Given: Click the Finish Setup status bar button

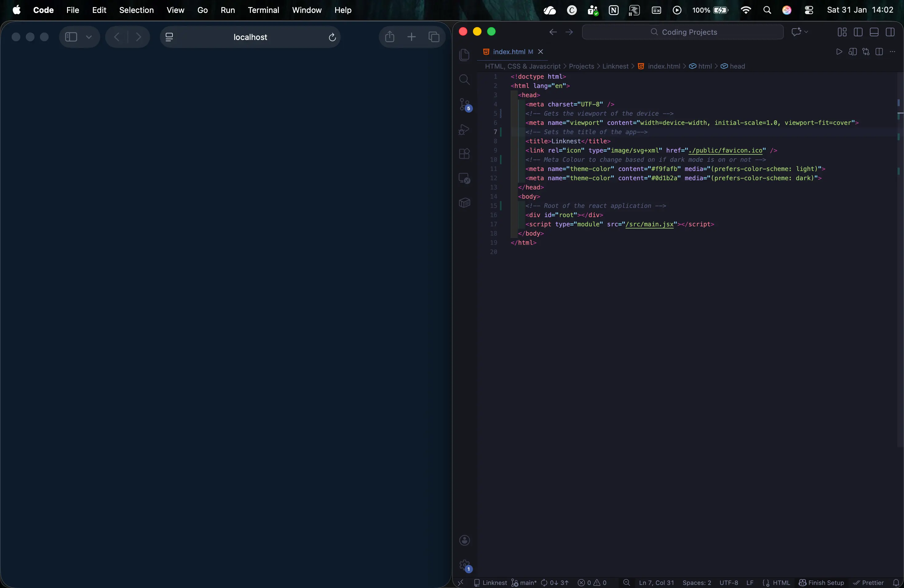Looking at the screenshot, I should [821, 583].
